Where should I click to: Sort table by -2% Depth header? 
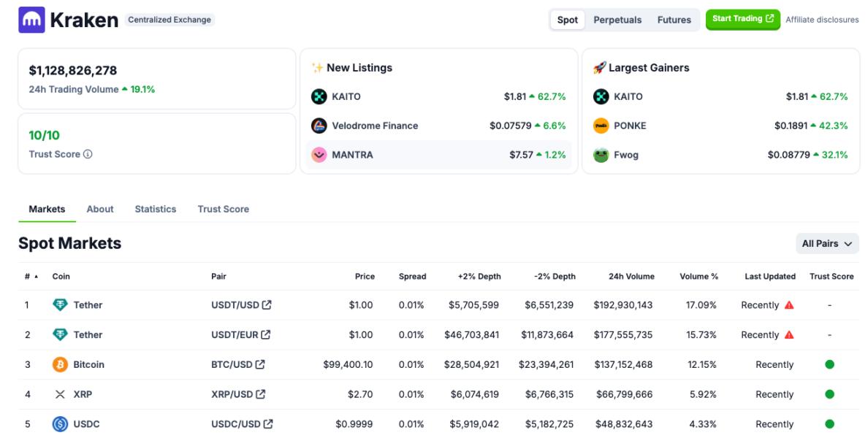coord(555,277)
